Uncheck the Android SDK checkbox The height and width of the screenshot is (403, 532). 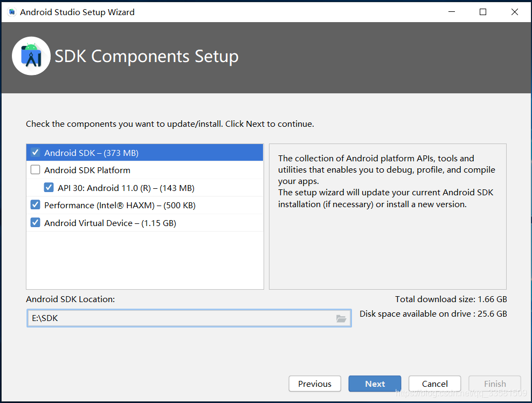coord(35,153)
